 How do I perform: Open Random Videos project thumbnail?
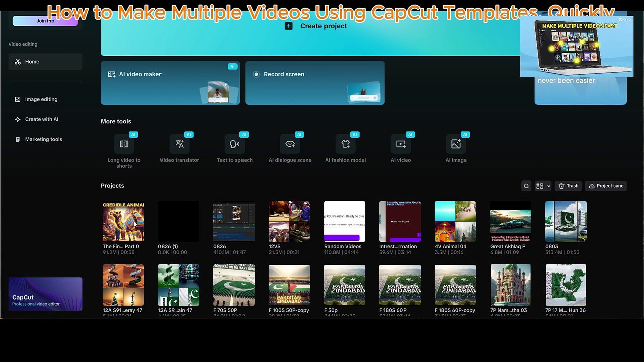coord(345,221)
